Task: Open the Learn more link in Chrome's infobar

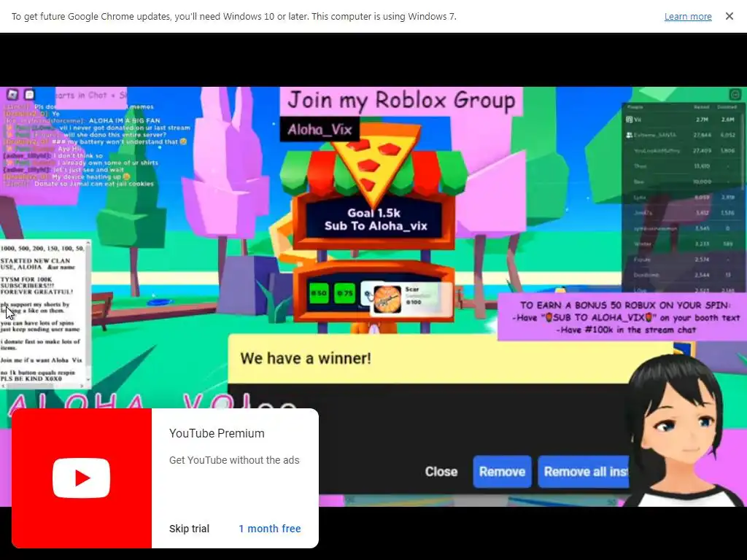Action: (688, 17)
